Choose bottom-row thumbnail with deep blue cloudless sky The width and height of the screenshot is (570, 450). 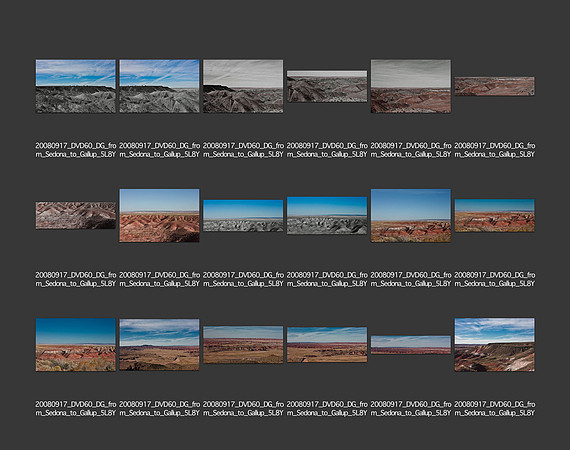pos(76,345)
